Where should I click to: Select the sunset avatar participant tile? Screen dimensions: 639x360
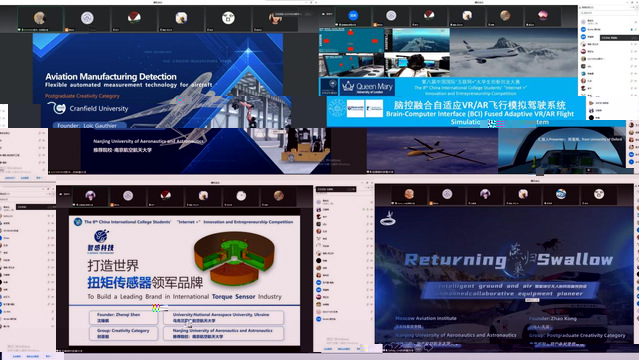point(543,16)
